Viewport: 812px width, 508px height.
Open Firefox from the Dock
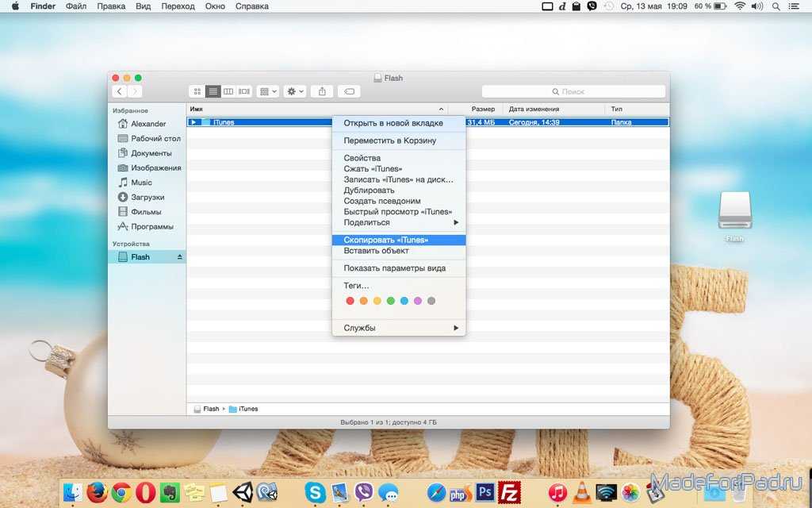coord(97,492)
